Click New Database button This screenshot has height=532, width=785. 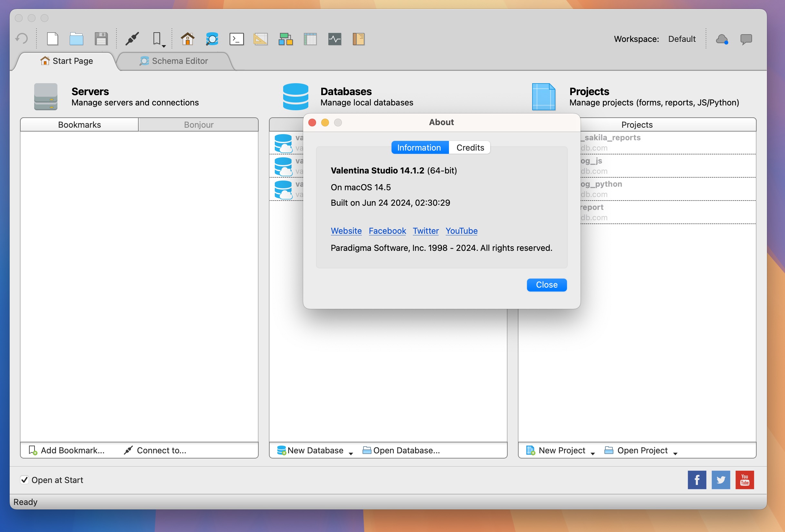coord(310,450)
